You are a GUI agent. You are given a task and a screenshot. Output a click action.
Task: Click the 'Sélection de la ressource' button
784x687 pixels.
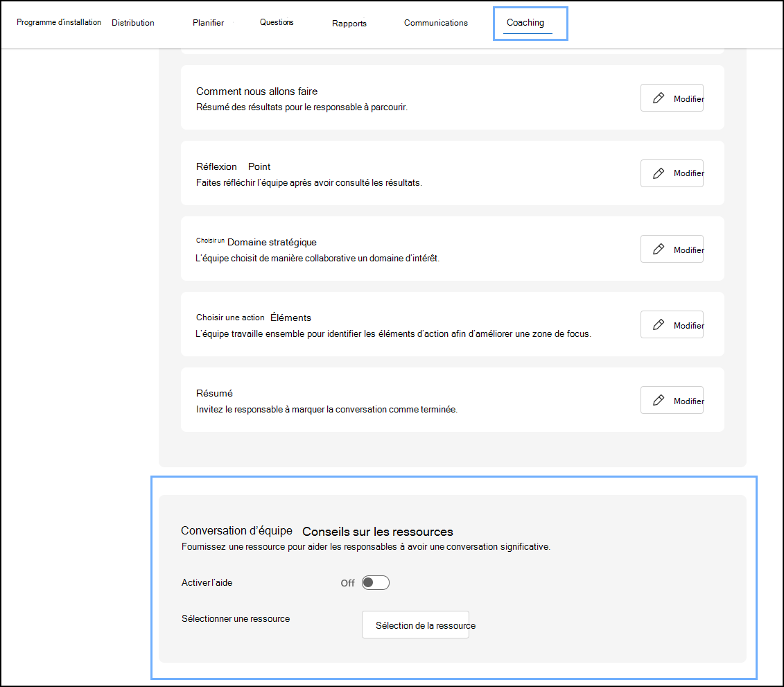pos(415,625)
